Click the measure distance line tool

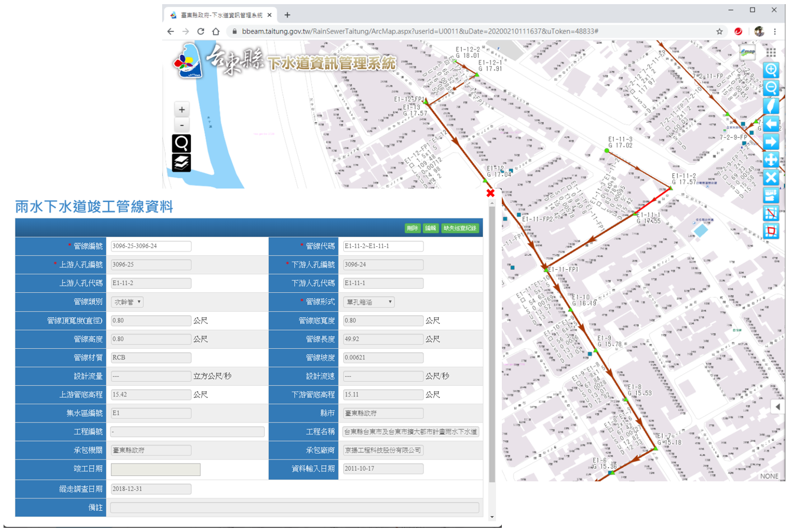pos(771,213)
